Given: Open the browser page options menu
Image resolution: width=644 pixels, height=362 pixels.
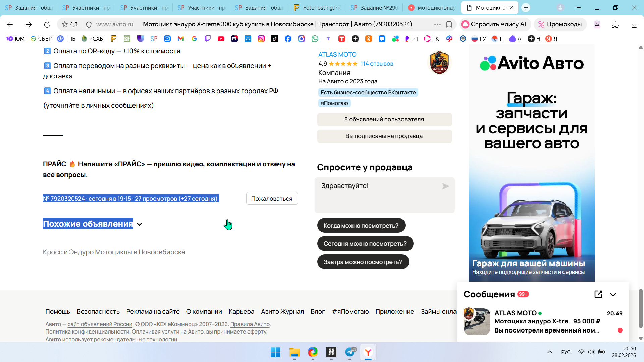Looking at the screenshot, I should click(437, 24).
